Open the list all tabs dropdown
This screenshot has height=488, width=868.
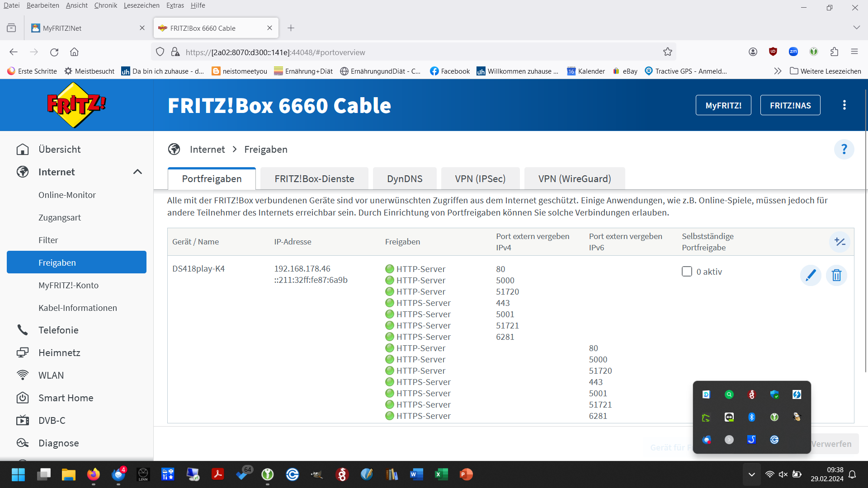[856, 28]
